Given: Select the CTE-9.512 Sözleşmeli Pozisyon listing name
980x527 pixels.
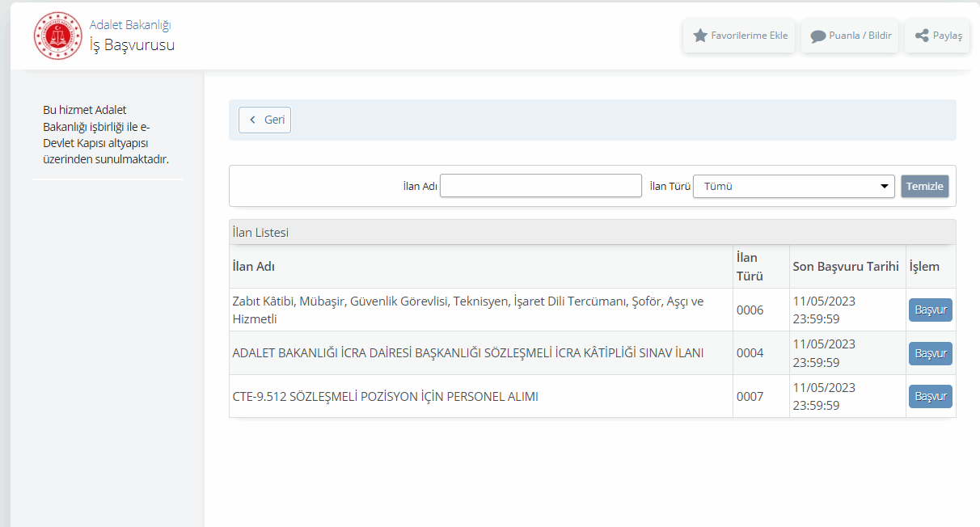Looking at the screenshot, I should coord(385,397).
